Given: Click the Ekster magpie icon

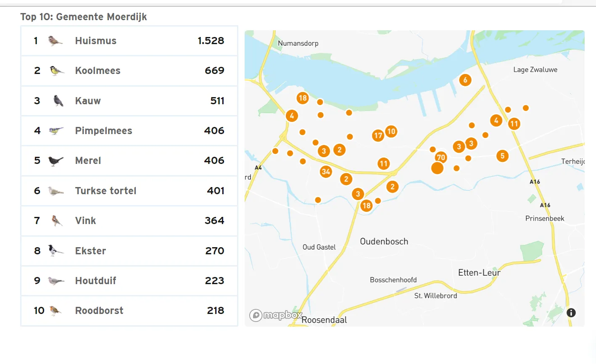Looking at the screenshot, I should (55, 251).
